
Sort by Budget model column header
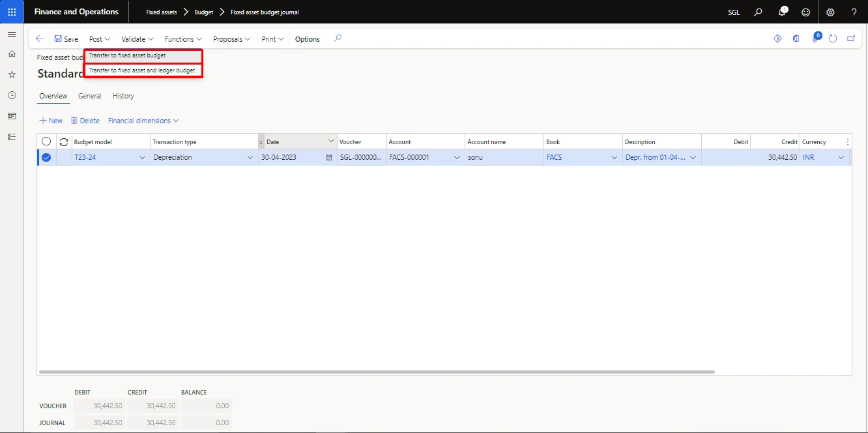tap(111, 142)
